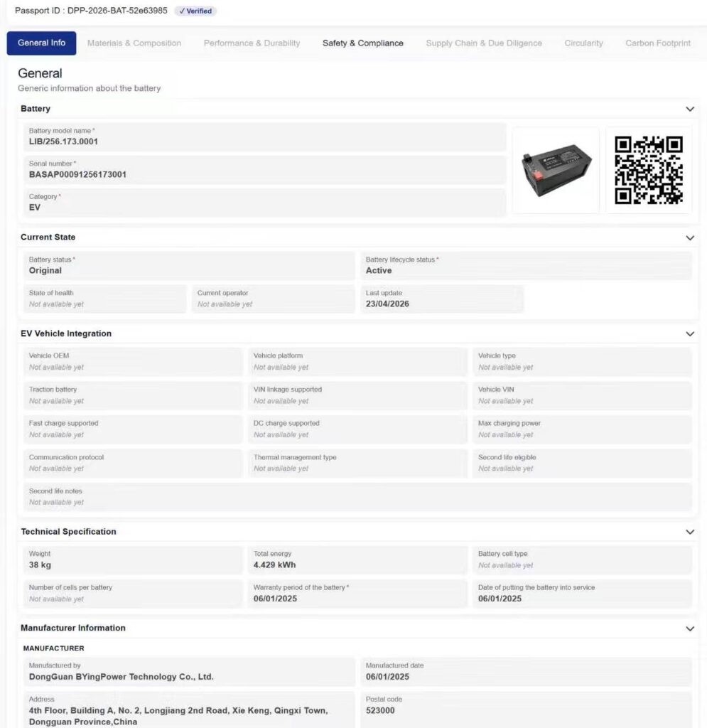Viewport: 707px width, 728px height.
Task: Open the General Info tab
Action: coord(41,43)
